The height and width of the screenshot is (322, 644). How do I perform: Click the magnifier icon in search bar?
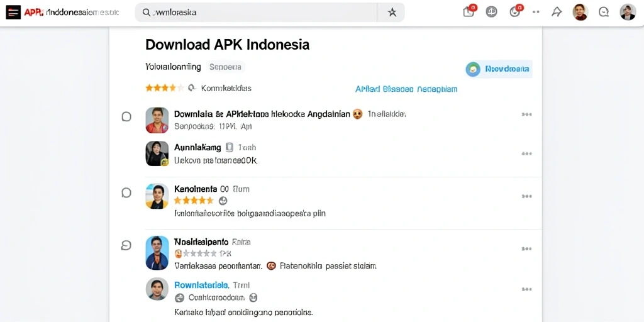pos(146,13)
